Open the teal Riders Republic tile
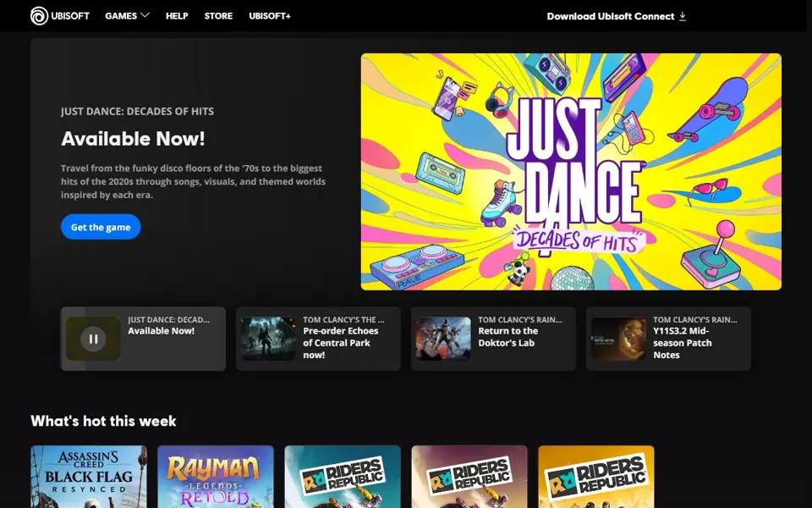812x508 pixels. [x=343, y=477]
